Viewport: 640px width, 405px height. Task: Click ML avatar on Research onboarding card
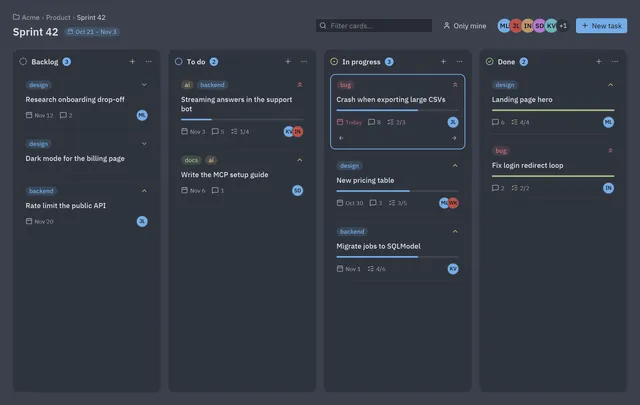click(x=142, y=115)
